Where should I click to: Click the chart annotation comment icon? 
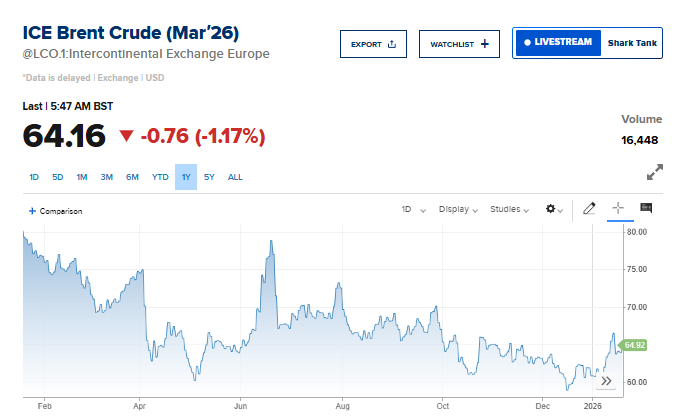point(646,209)
